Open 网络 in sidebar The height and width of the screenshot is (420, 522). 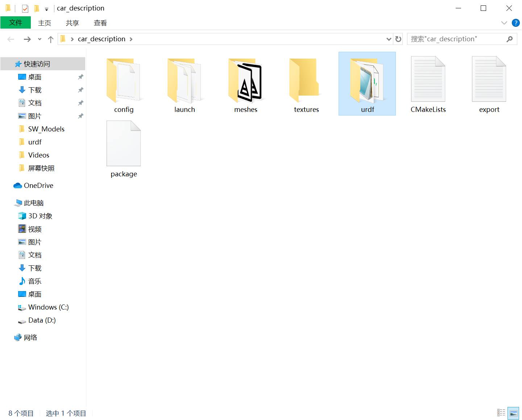coord(25,337)
